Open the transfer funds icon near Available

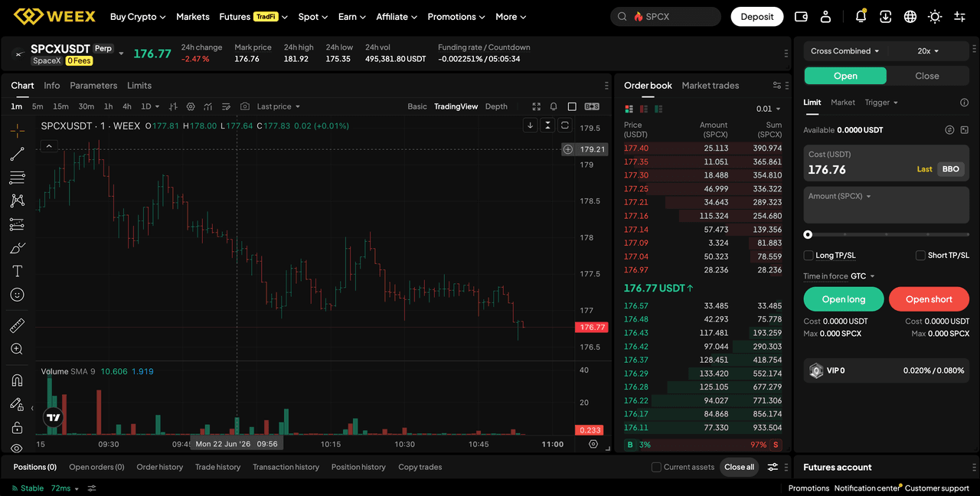[949, 130]
